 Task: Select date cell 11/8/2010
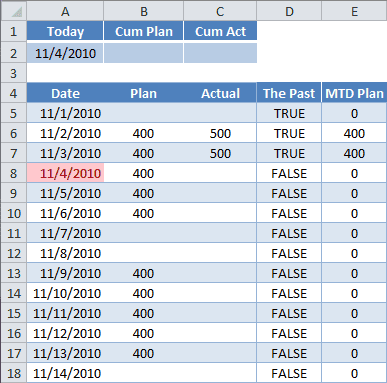pos(65,253)
